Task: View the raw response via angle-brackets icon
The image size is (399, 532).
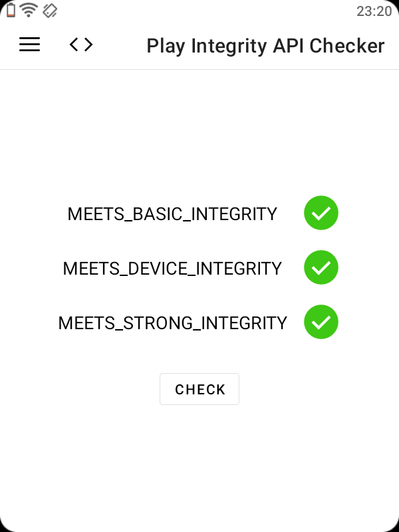Action: [81, 45]
